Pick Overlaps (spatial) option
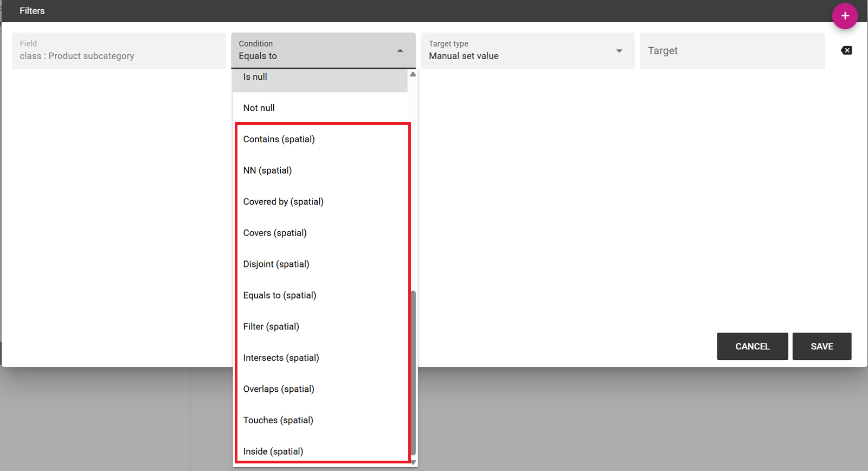This screenshot has height=471, width=868. pos(320,389)
